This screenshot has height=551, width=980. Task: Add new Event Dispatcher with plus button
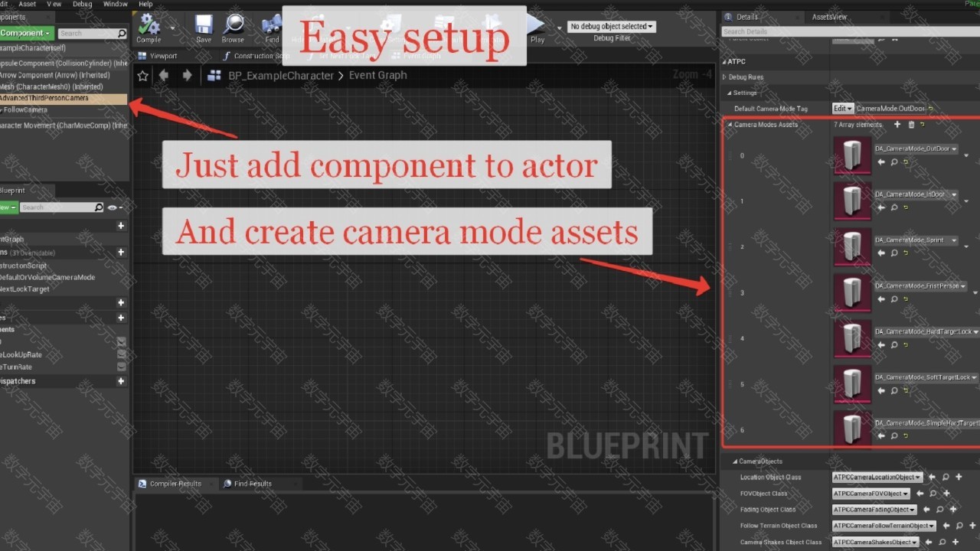tap(121, 381)
